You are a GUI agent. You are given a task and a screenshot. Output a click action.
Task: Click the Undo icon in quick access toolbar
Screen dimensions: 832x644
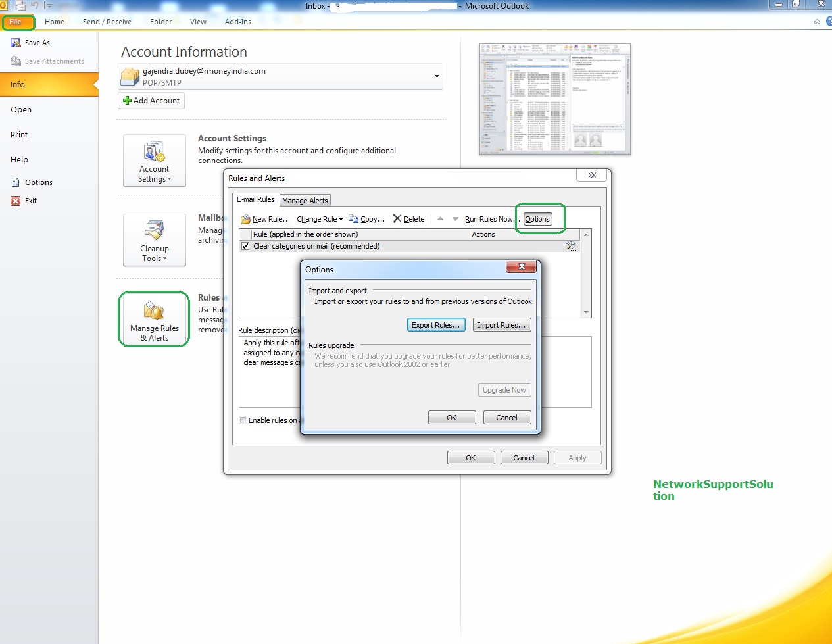click(x=34, y=5)
